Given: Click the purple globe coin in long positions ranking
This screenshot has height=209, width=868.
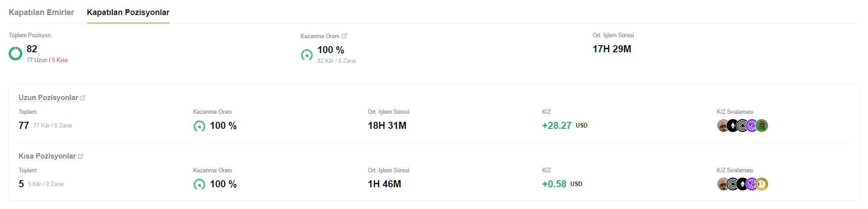Looking at the screenshot, I should coord(752,126).
